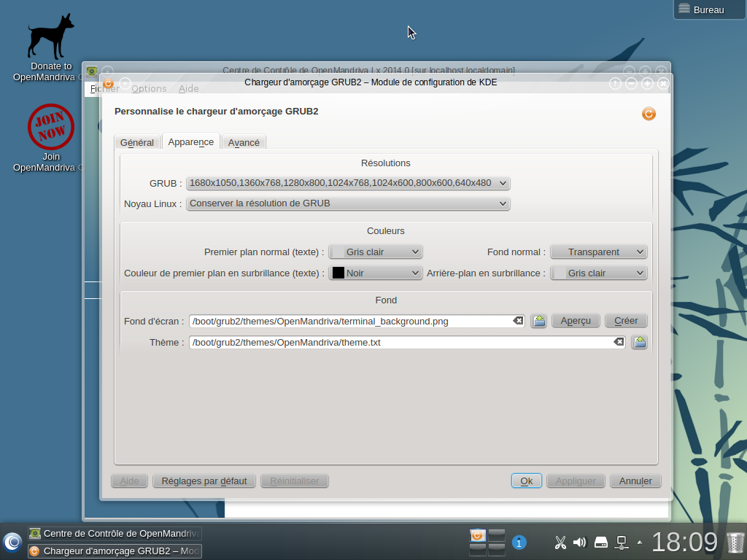Select the Apparence tab
Image resolution: width=747 pixels, height=560 pixels.
click(x=190, y=141)
